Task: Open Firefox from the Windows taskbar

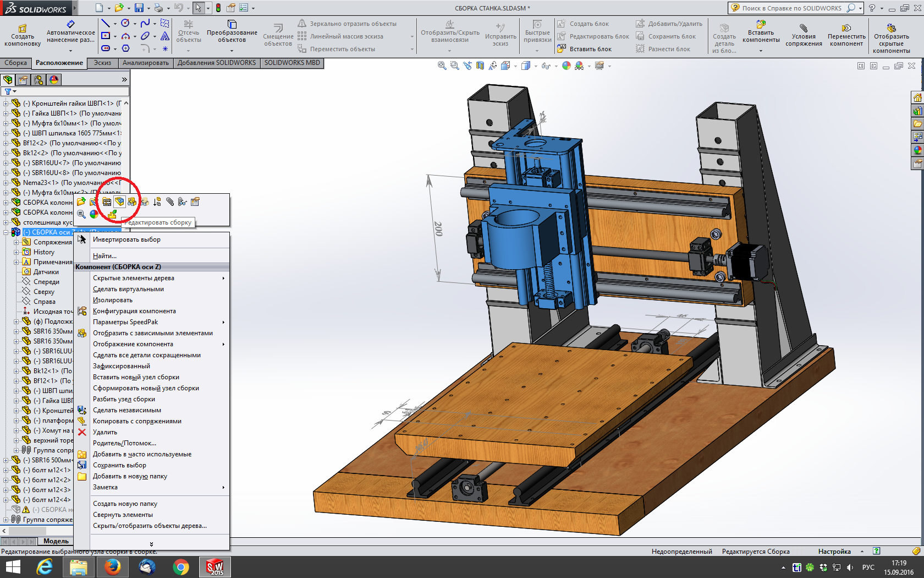Action: tap(112, 567)
